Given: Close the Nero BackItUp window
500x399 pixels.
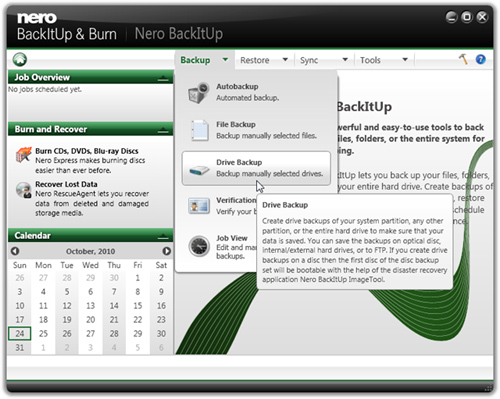Looking at the screenshot, I should [482, 17].
